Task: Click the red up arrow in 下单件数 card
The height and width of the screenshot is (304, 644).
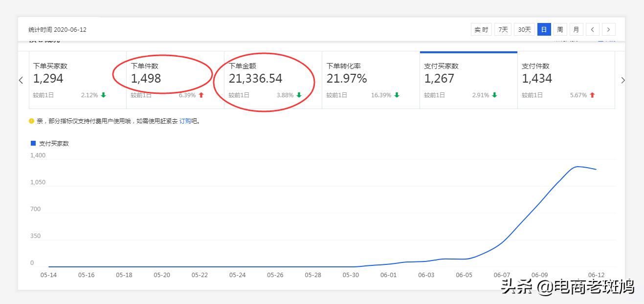Action: [x=201, y=95]
